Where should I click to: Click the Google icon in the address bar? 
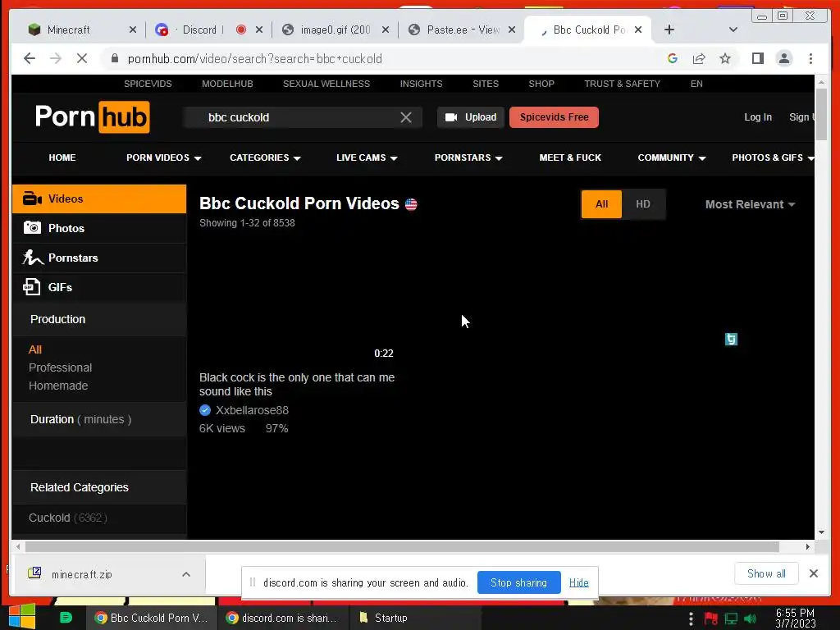pos(673,58)
